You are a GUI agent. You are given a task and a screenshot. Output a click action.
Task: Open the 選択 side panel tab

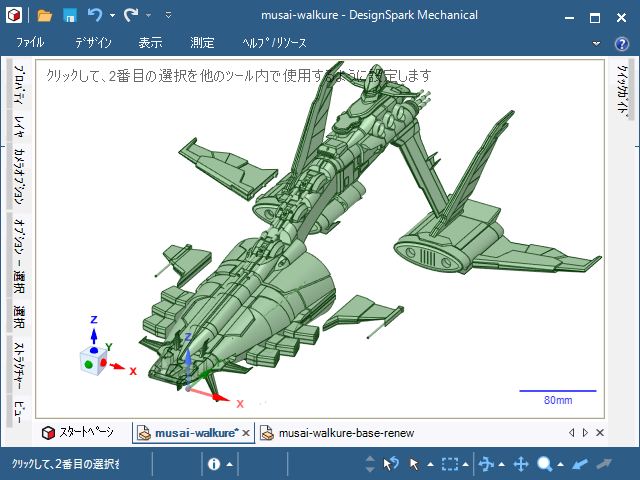[18, 317]
